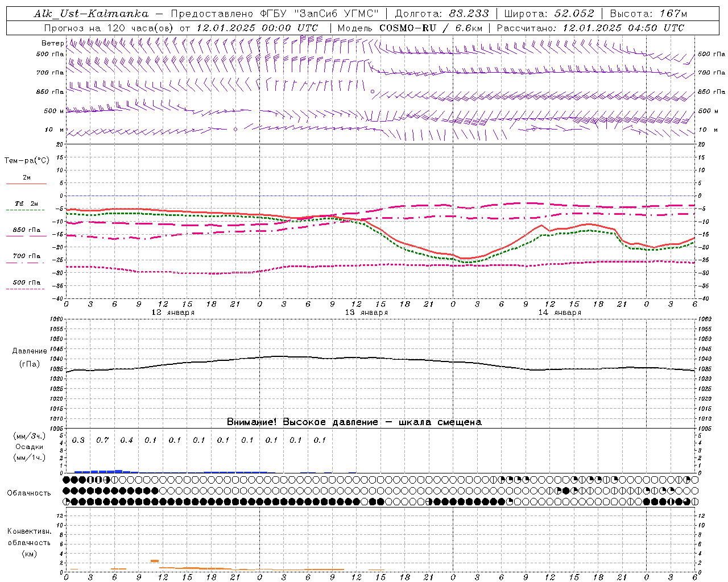The height and width of the screenshot is (582, 728).
Task: Click the Высота: 167м value
Action: pos(648,14)
